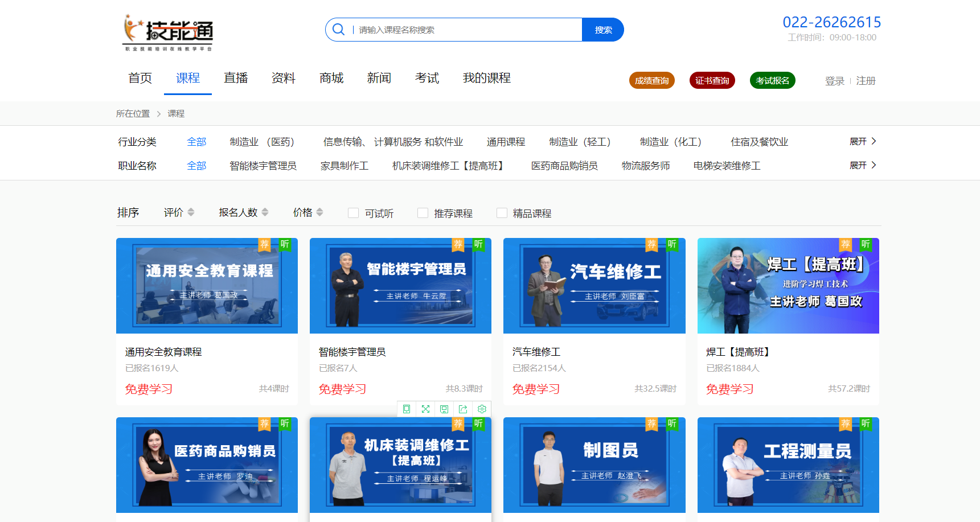Check the 推荐课程 filter box
The image size is (980, 522).
[x=423, y=213]
